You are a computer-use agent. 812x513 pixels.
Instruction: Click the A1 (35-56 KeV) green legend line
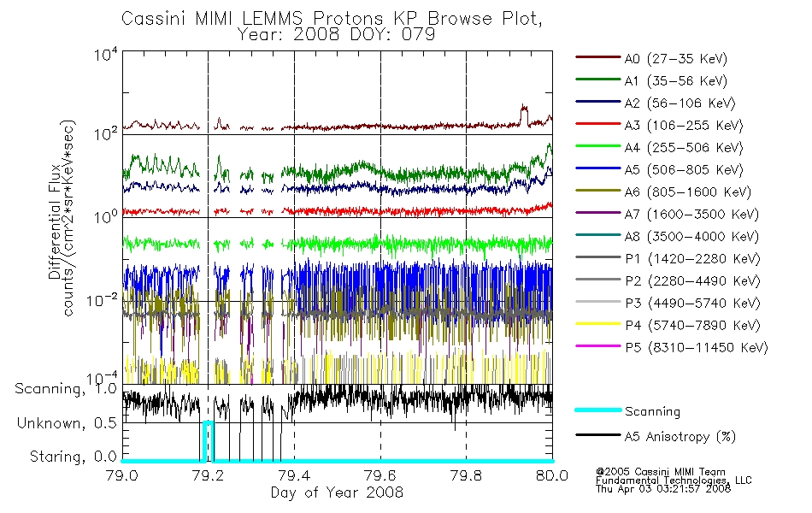598,80
